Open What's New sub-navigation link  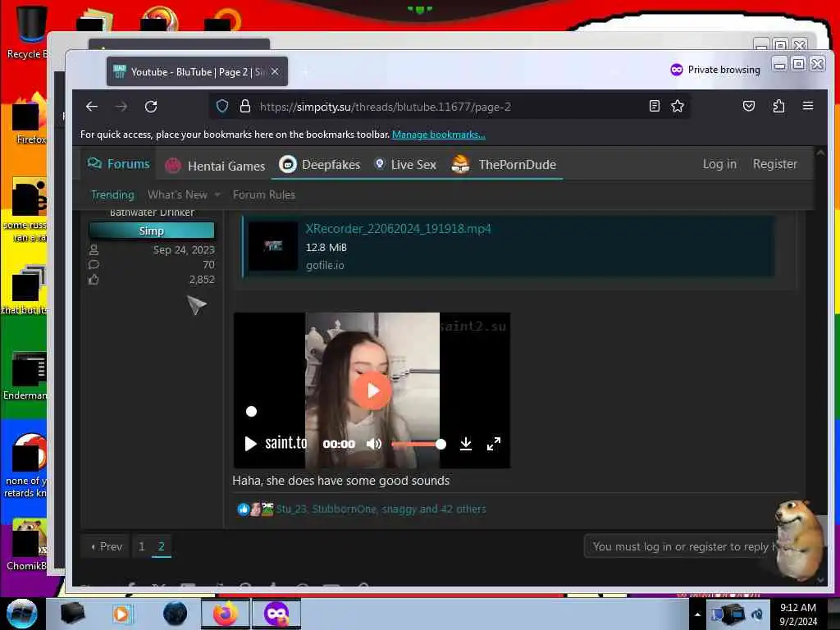[177, 194]
